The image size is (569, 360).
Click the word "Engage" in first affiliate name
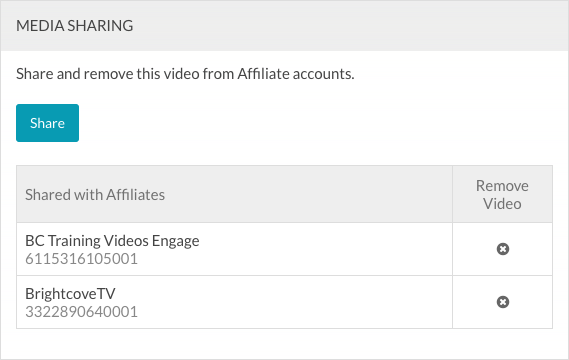[x=176, y=241]
